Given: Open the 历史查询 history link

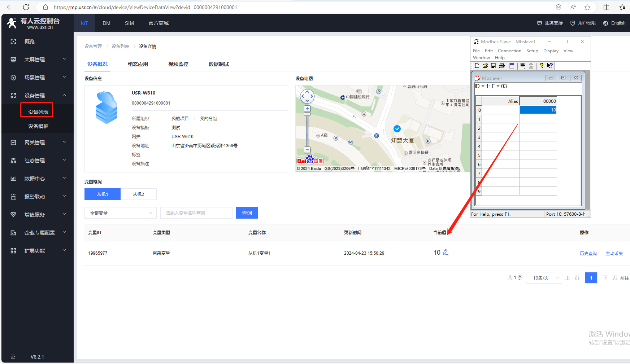Looking at the screenshot, I should click(x=588, y=254).
